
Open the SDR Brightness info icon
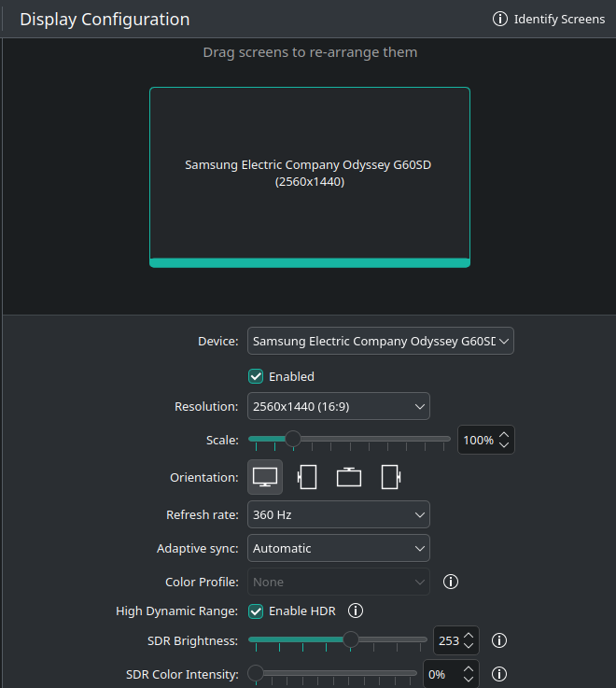tap(499, 640)
